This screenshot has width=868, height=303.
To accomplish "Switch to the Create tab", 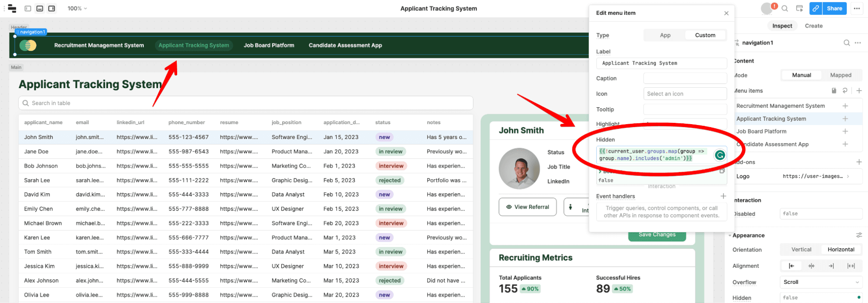I will (813, 26).
